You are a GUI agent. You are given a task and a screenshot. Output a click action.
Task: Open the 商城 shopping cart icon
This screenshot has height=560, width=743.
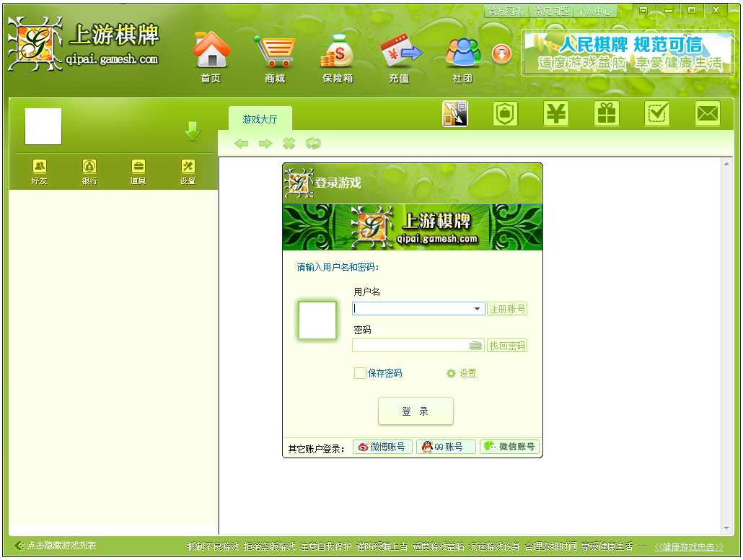pyautogui.click(x=275, y=58)
